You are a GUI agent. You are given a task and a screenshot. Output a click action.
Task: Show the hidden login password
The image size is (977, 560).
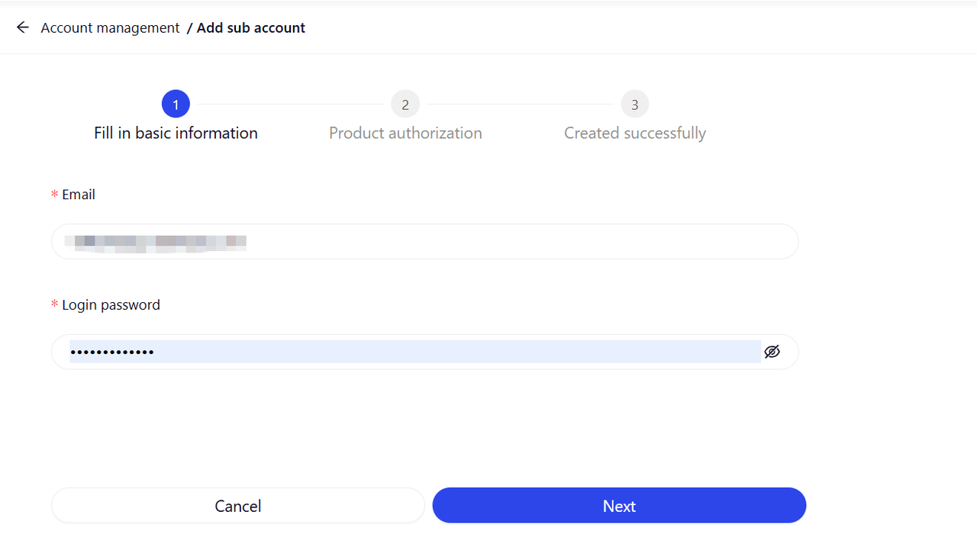(x=772, y=352)
